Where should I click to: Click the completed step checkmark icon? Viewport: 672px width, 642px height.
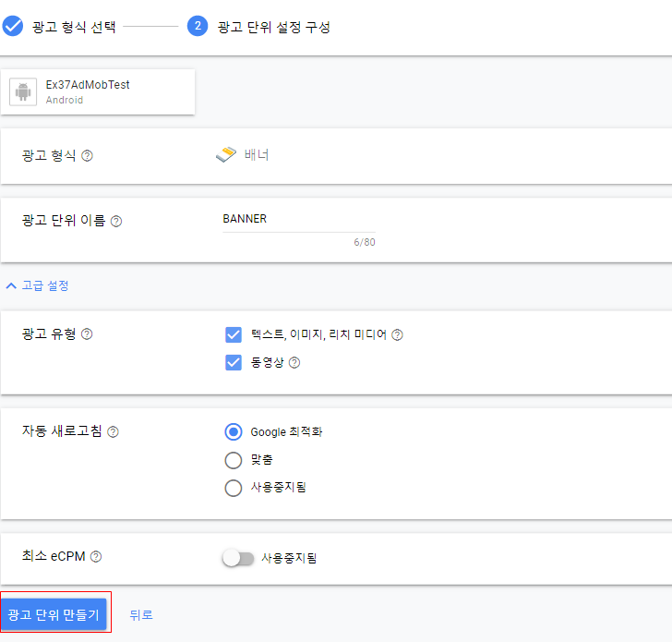tap(12, 26)
